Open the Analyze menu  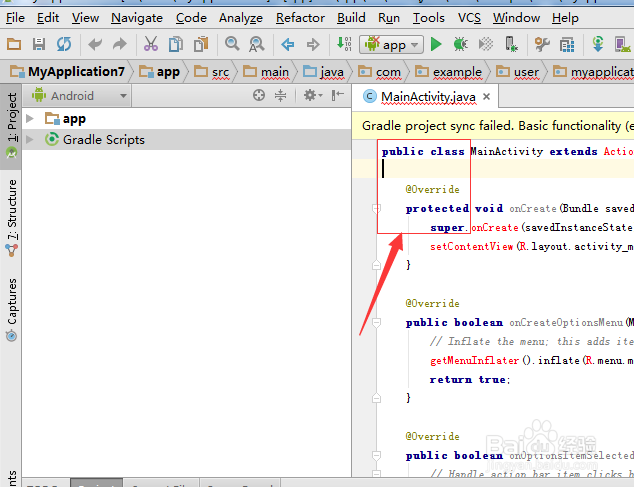pyautogui.click(x=241, y=18)
